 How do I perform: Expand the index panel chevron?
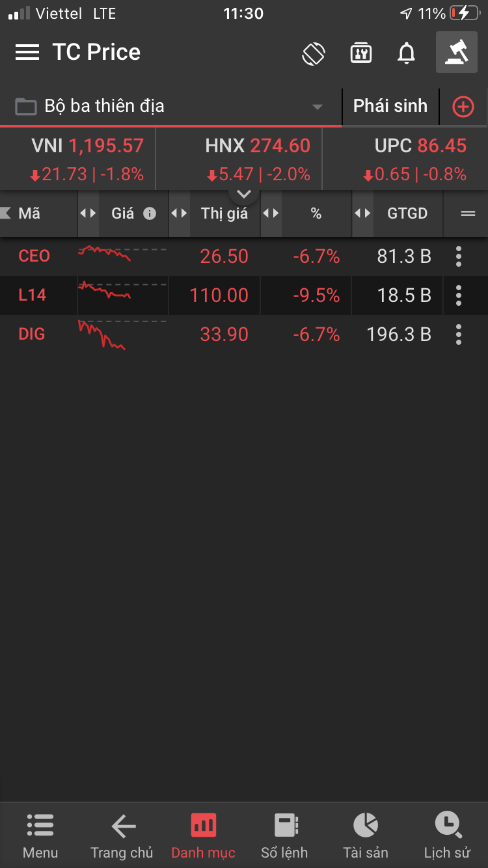point(244,194)
